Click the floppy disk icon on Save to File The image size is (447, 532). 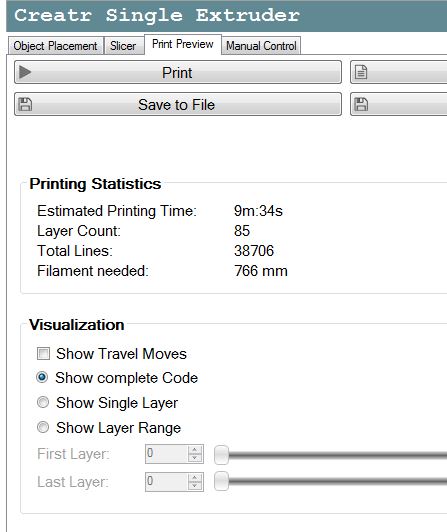[x=25, y=104]
